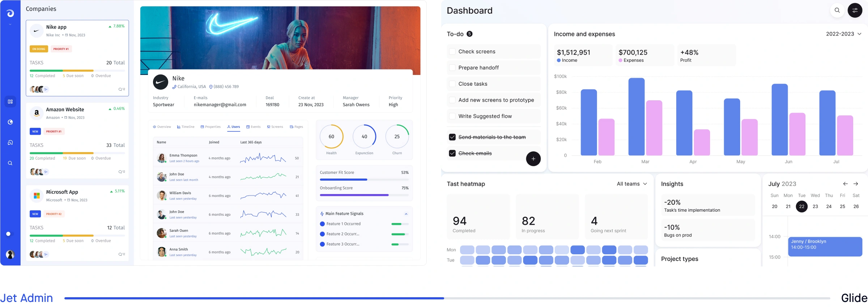Click the phone location icon next to California, USA

[174, 87]
